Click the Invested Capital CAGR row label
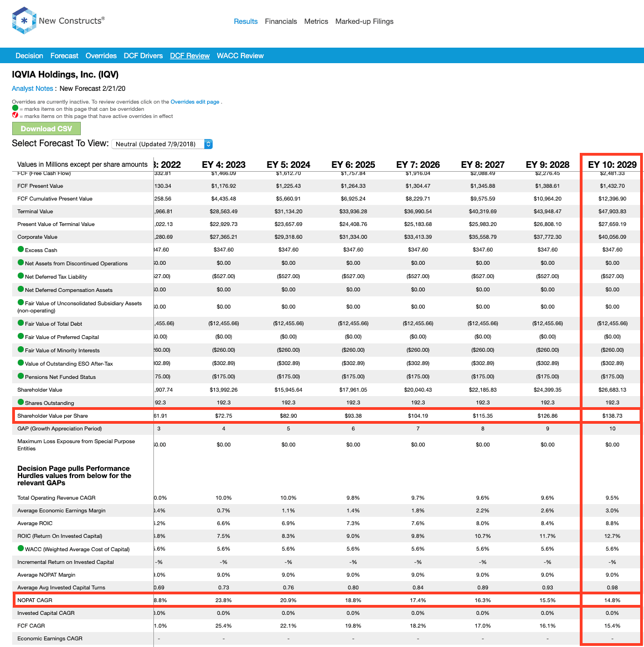The width and height of the screenshot is (644, 647). [x=46, y=613]
